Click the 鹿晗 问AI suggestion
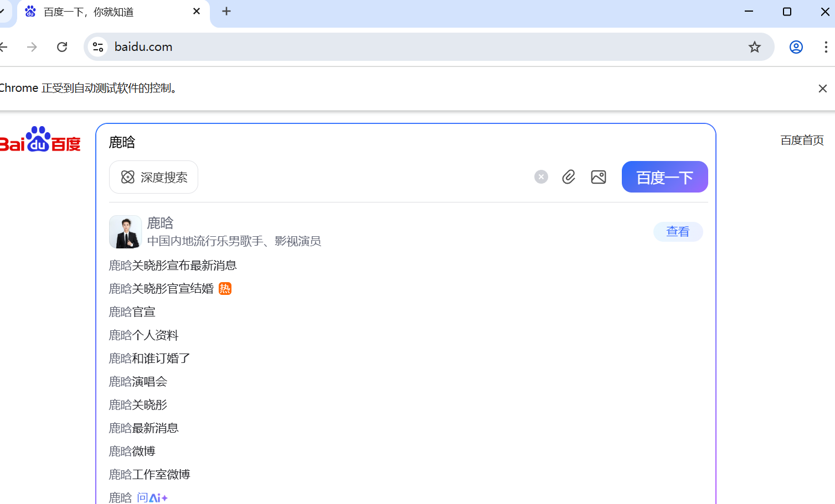Image resolution: width=835 pixels, height=504 pixels. coord(138,497)
